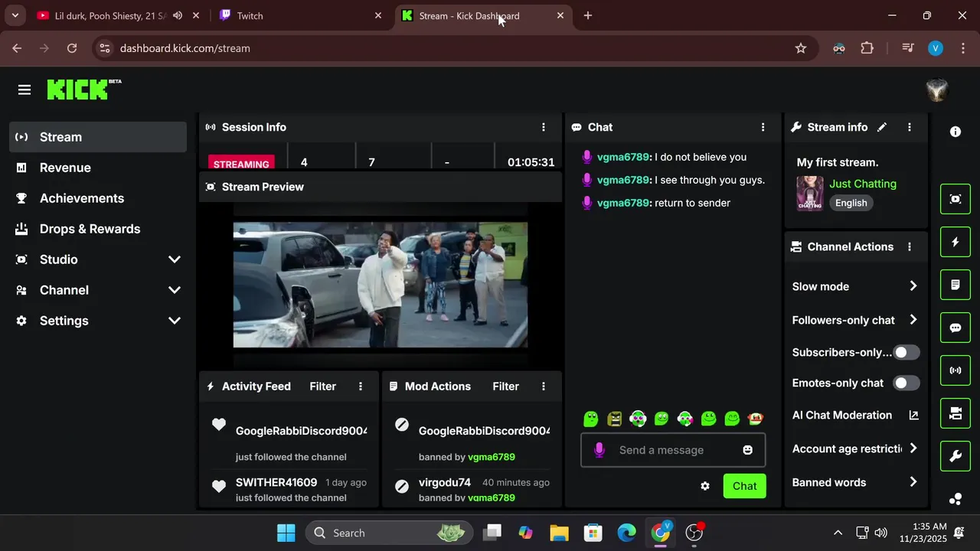Click the Send a message field

pyautogui.click(x=672, y=450)
